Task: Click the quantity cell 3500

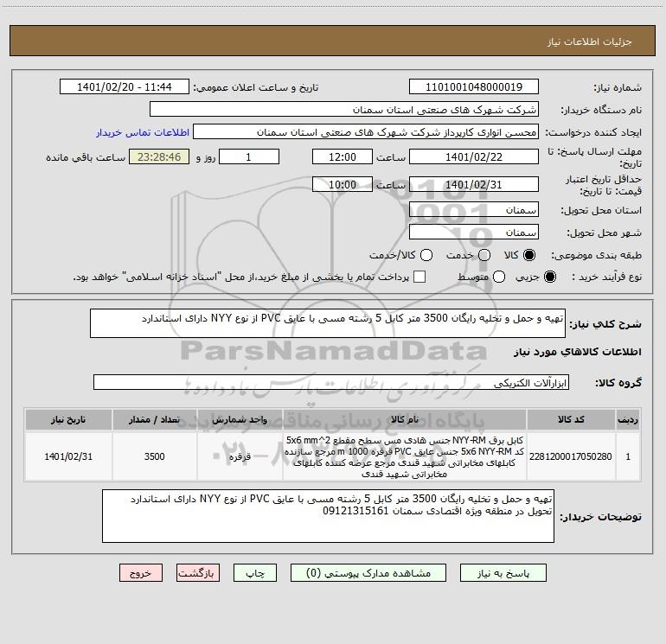Action: pyautogui.click(x=155, y=456)
